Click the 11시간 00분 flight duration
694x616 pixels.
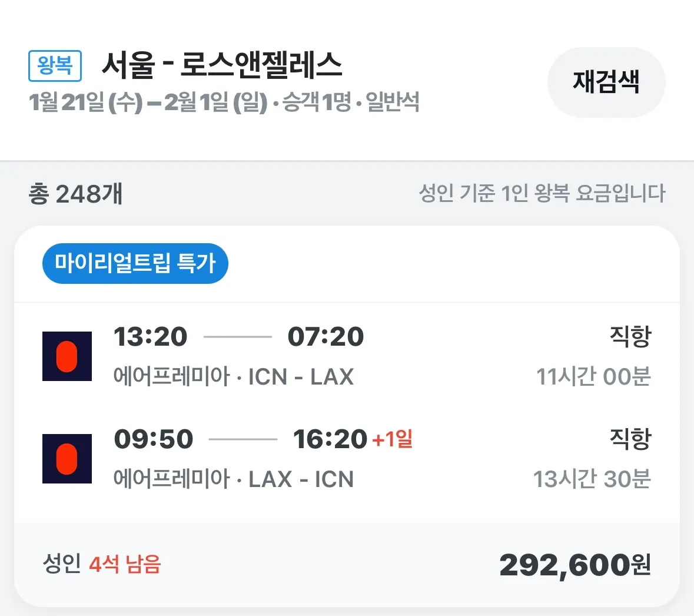click(594, 376)
